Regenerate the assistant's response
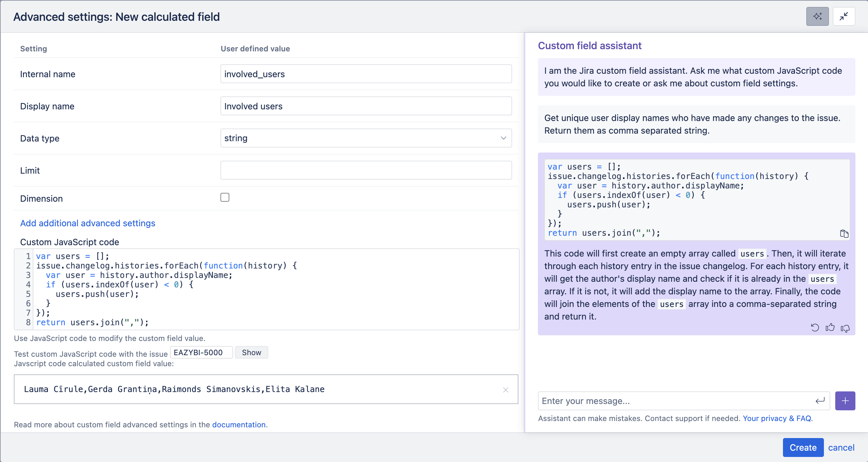This screenshot has height=462, width=868. pos(815,327)
